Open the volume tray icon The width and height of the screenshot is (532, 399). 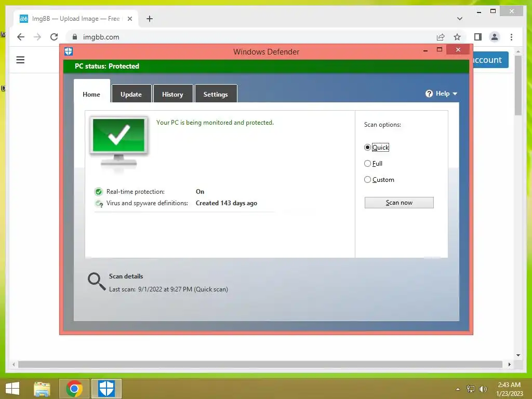click(483, 389)
